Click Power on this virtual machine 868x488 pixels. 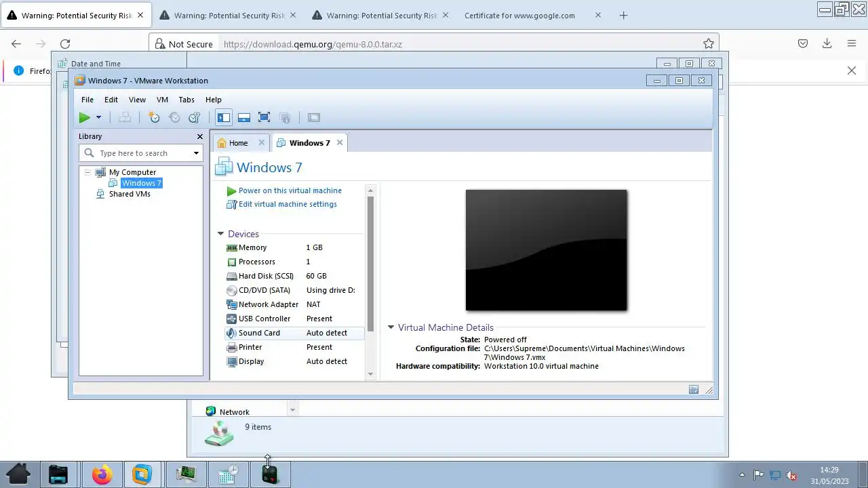[290, 190]
